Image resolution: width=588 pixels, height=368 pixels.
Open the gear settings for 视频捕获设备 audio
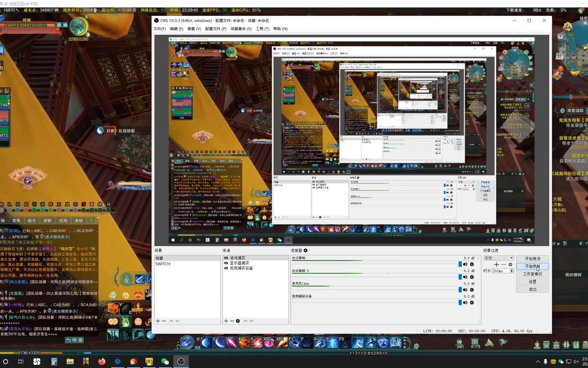coord(472,303)
